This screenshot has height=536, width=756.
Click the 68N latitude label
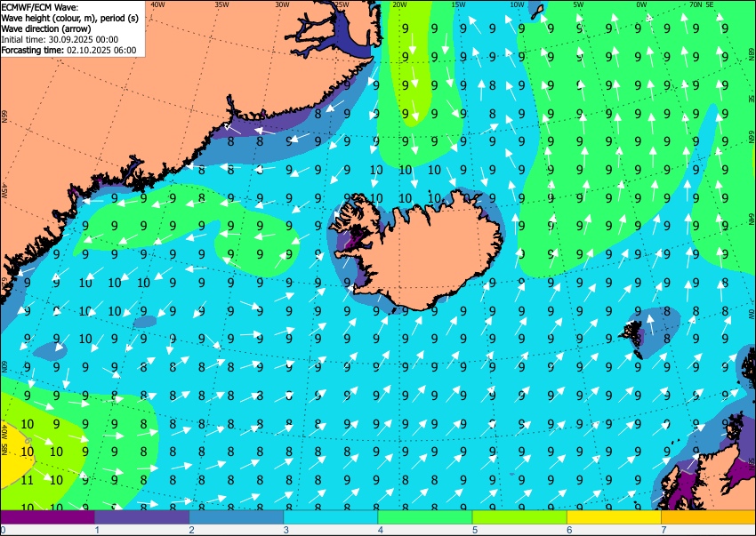pos(752,52)
